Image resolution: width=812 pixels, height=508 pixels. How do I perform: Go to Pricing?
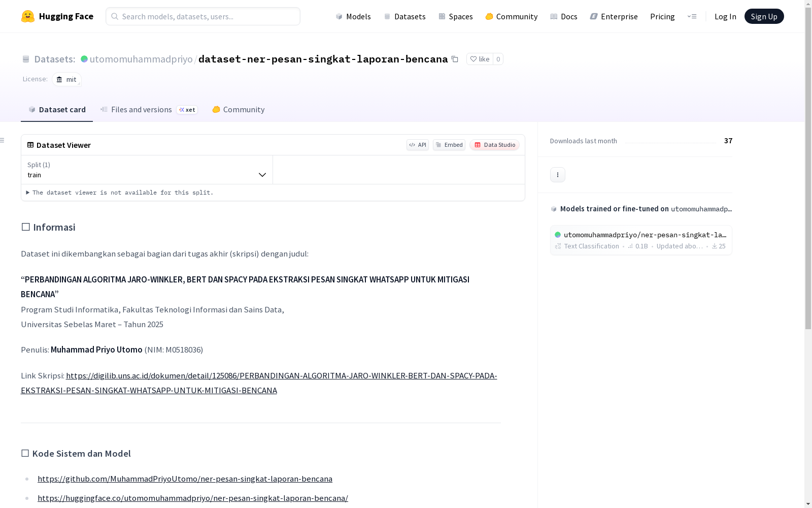[662, 16]
